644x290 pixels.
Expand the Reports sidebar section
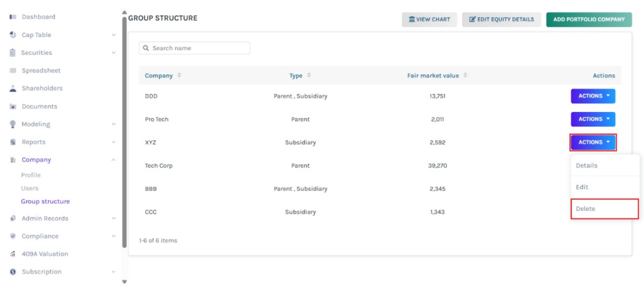coord(113,142)
